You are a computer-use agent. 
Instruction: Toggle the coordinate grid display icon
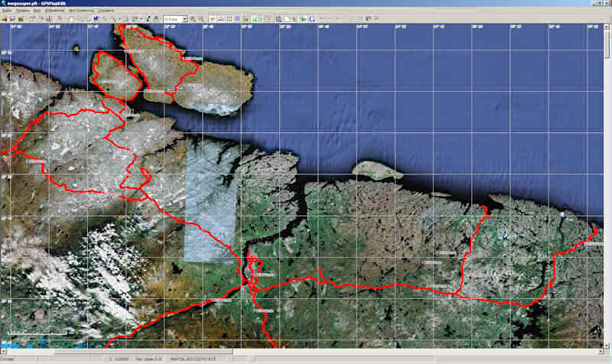pyautogui.click(x=229, y=18)
